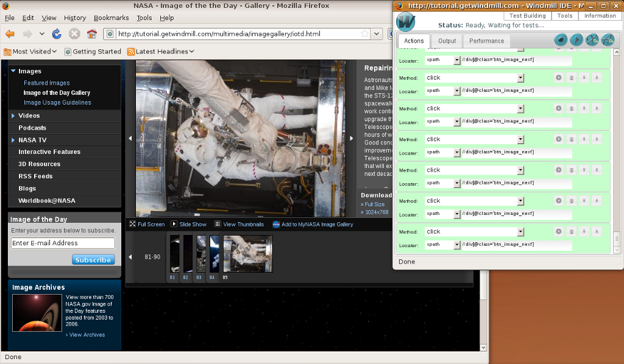
Task: Click the Play all tests button in Windmill IDE
Action: [576, 40]
